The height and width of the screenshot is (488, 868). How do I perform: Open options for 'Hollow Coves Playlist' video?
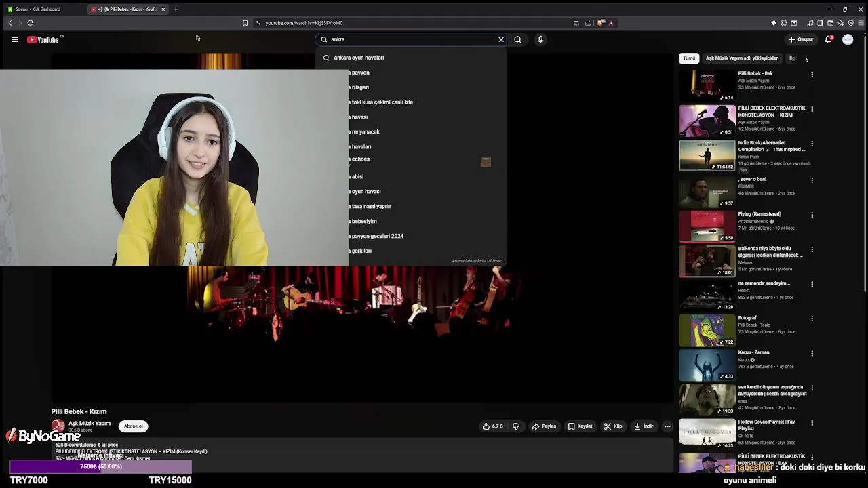point(812,422)
